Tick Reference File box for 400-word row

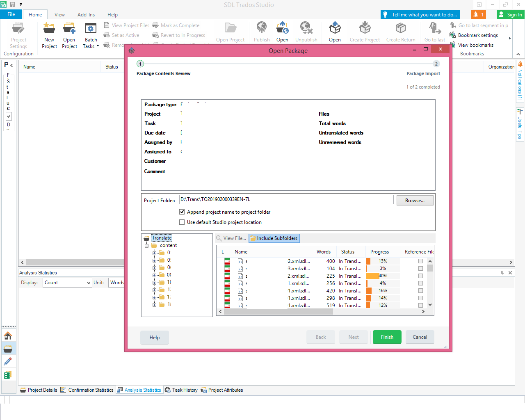pos(420,261)
